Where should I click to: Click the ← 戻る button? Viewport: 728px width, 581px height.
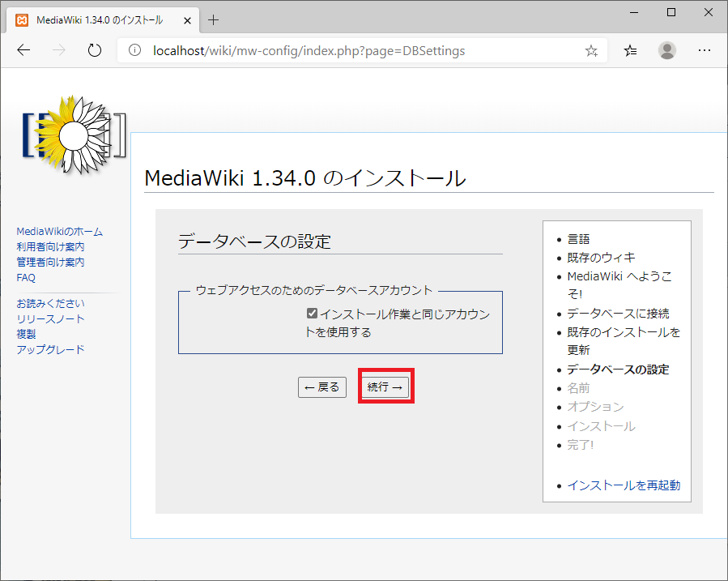click(322, 387)
